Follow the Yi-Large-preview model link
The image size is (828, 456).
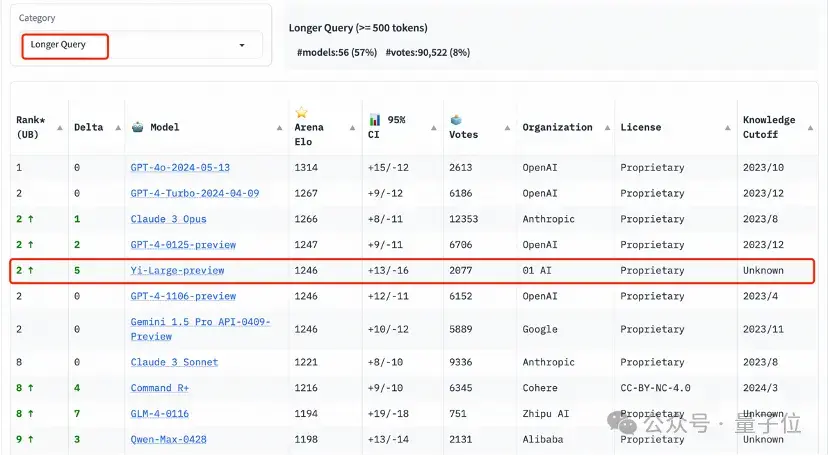coord(177,271)
